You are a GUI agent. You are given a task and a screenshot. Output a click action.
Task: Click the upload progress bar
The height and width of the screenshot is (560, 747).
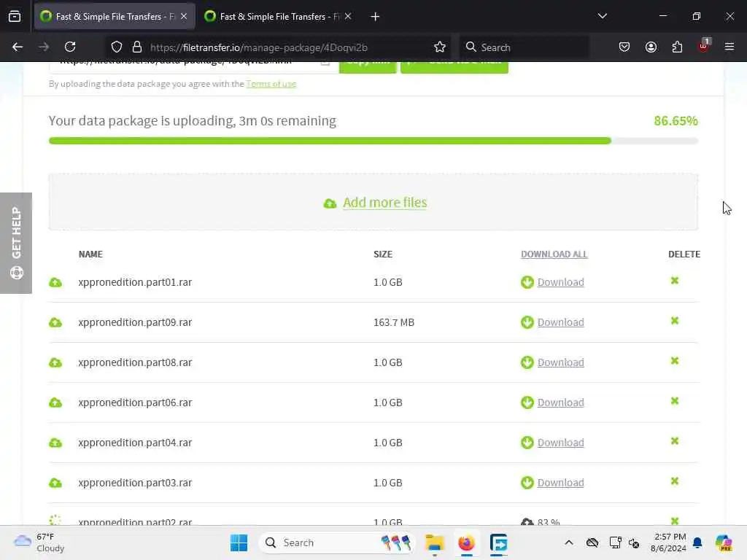click(x=373, y=141)
